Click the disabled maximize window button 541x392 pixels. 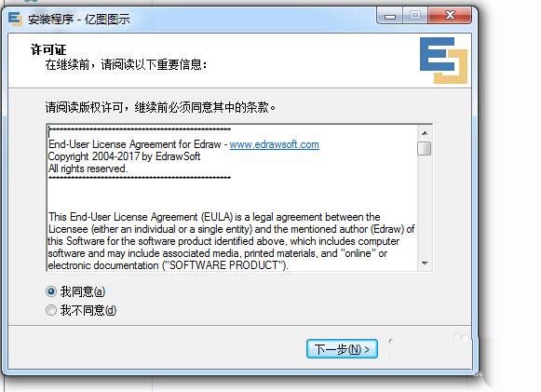415,16
